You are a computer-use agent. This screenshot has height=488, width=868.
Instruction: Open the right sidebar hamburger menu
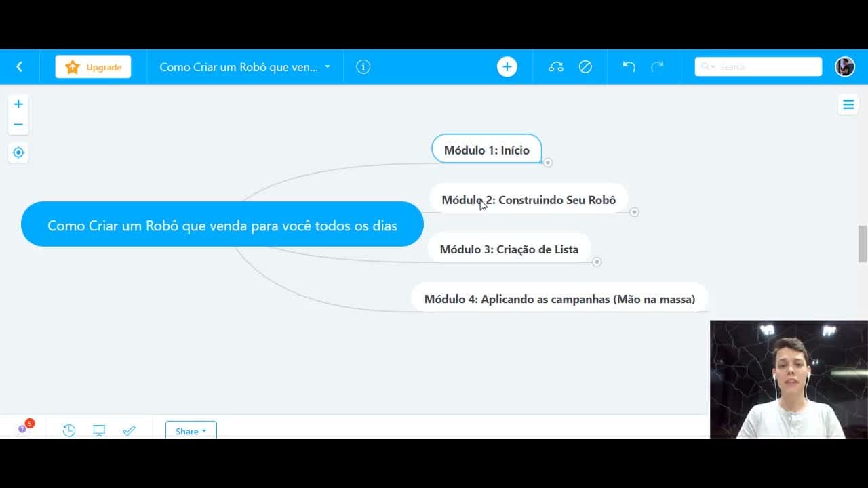point(848,104)
